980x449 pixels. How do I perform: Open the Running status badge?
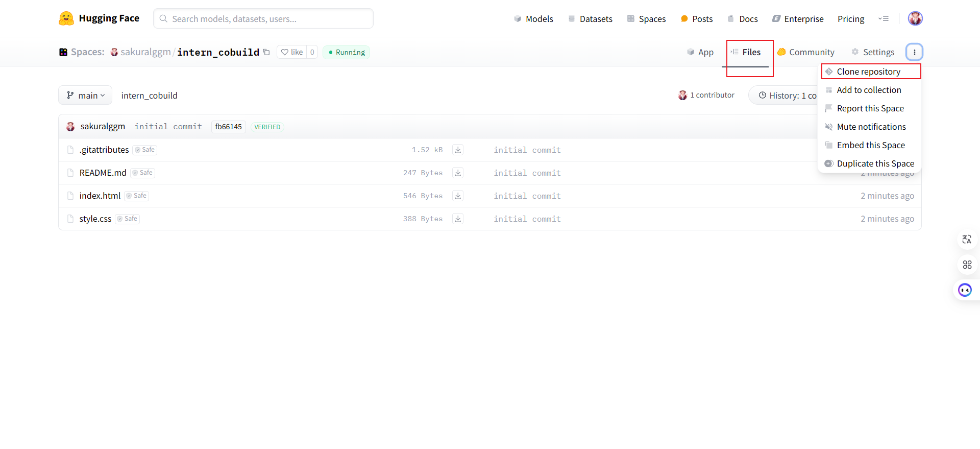point(347,52)
